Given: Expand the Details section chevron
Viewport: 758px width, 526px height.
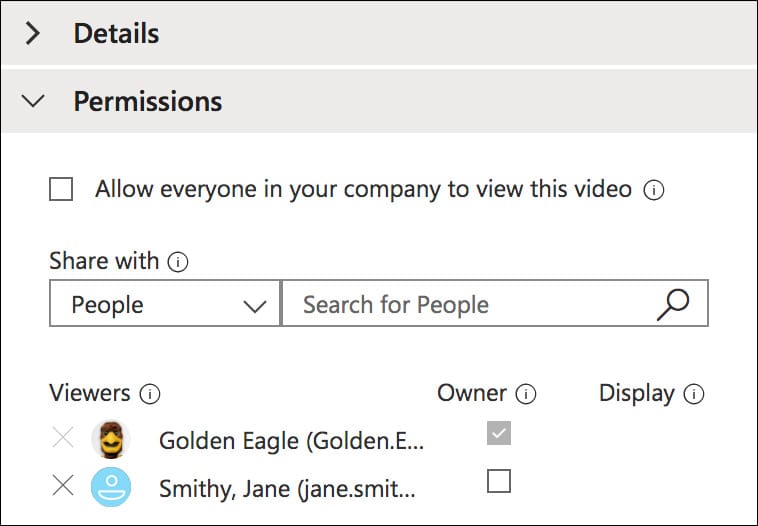Looking at the screenshot, I should point(34,34).
